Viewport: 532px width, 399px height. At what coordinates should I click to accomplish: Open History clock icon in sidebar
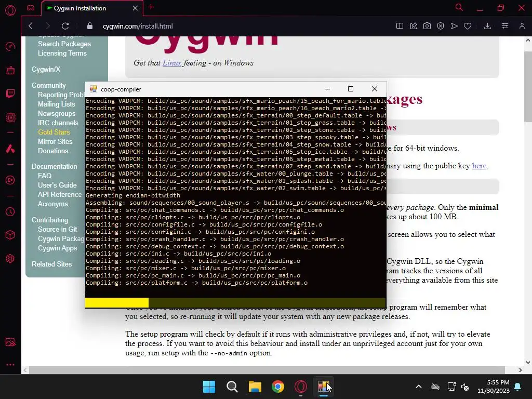(x=10, y=212)
